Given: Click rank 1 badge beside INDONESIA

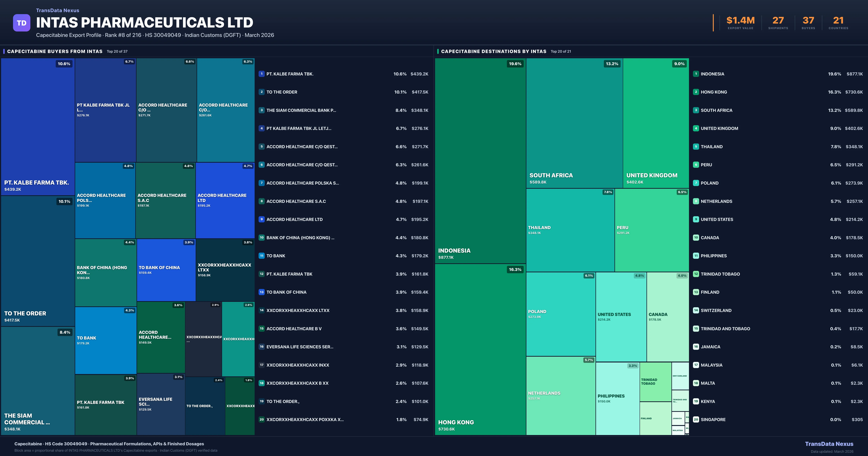Looking at the screenshot, I should point(696,74).
